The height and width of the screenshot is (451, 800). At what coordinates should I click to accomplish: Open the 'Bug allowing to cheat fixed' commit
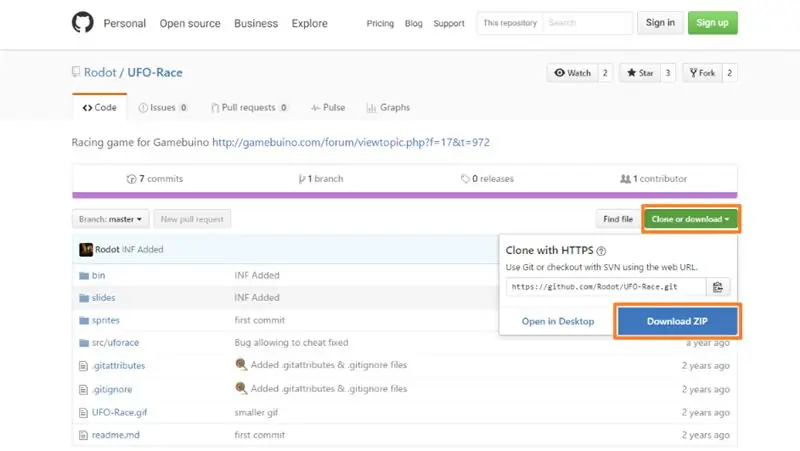pos(291,343)
